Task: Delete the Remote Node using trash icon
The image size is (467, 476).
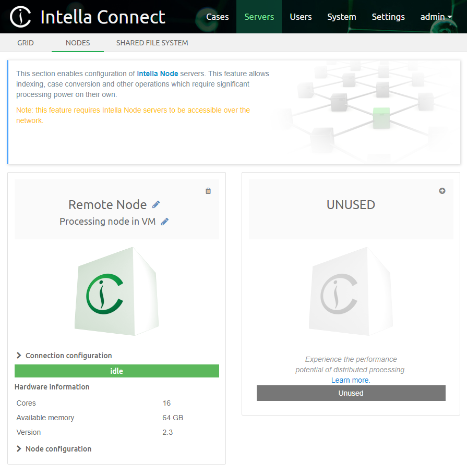Action: [208, 191]
